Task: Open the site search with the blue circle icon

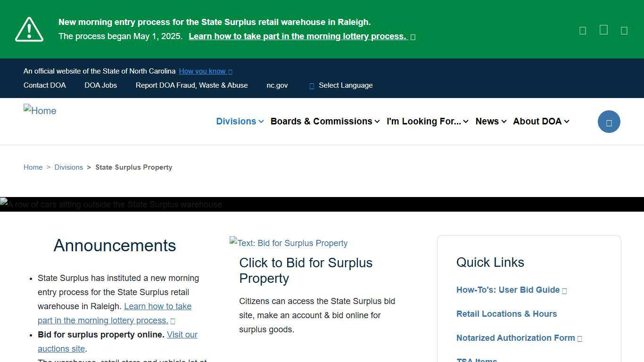Action: tap(609, 121)
